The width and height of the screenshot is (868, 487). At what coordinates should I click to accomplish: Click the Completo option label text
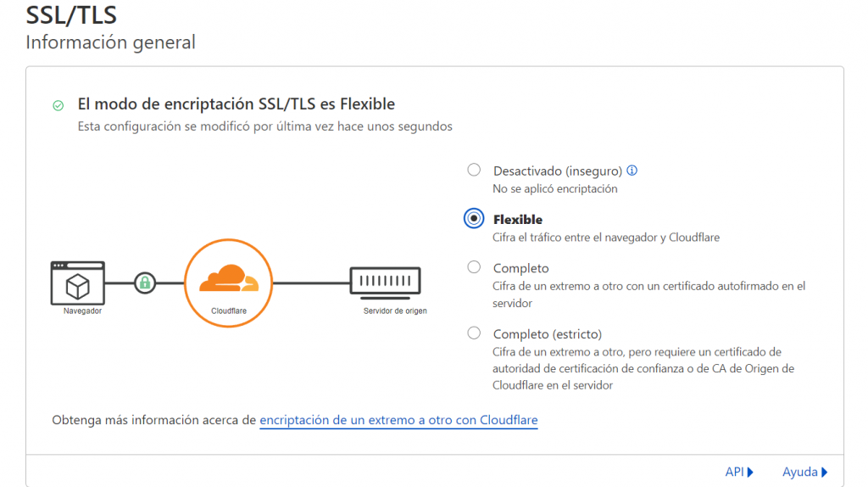[x=521, y=269]
